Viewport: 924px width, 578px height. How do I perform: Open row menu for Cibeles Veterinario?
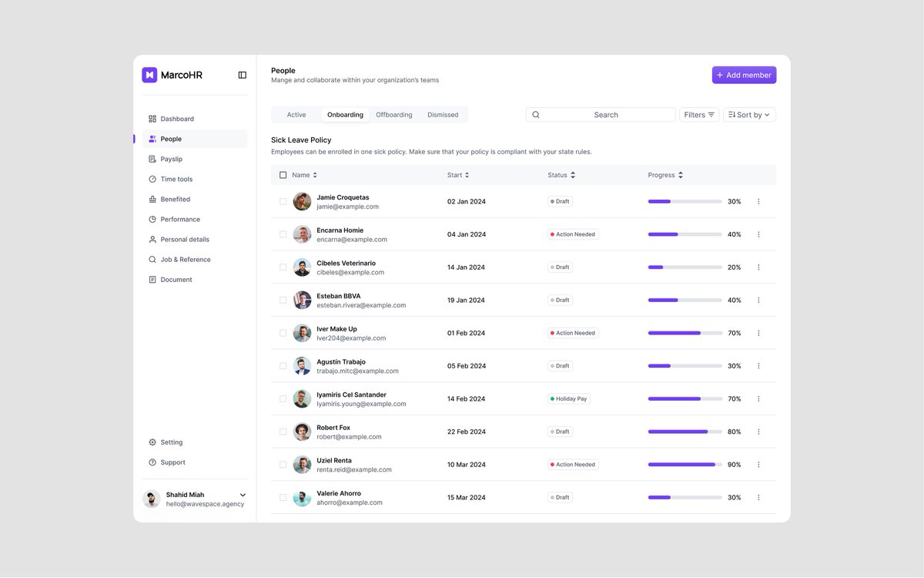coord(758,267)
